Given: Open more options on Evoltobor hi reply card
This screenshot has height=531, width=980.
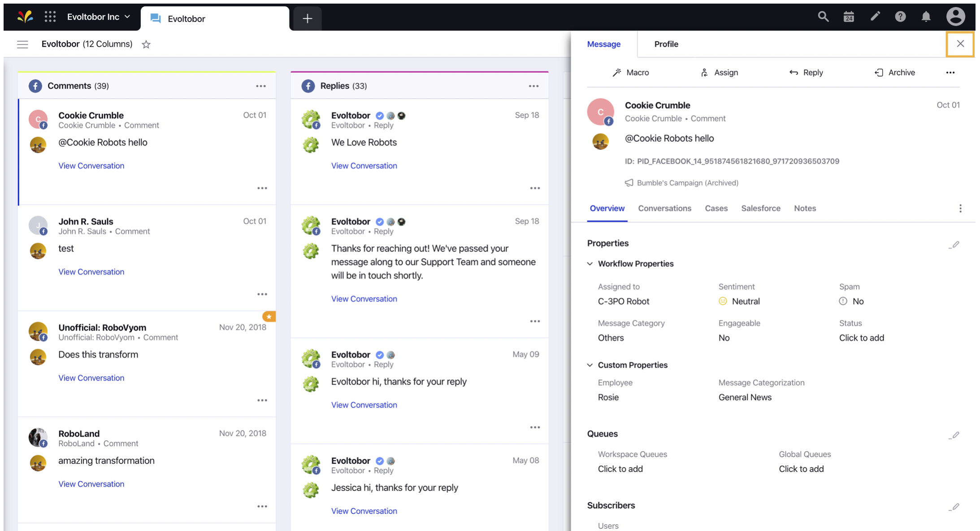Looking at the screenshot, I should point(535,427).
